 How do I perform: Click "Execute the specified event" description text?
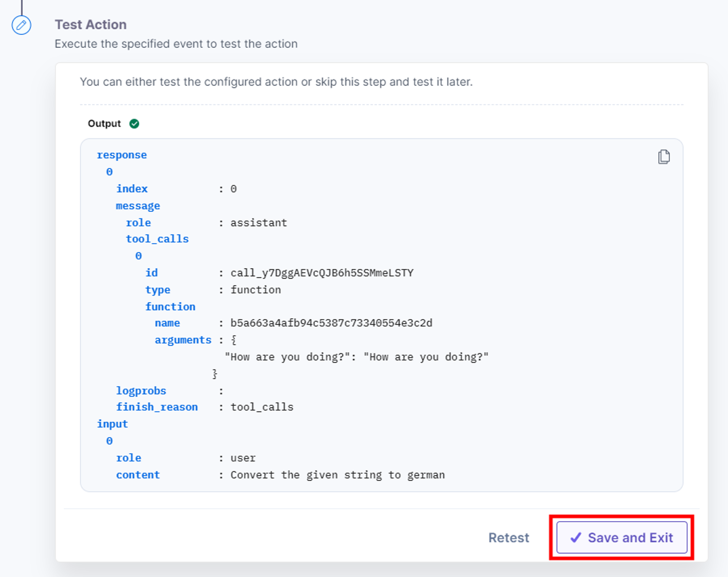pyautogui.click(x=176, y=44)
